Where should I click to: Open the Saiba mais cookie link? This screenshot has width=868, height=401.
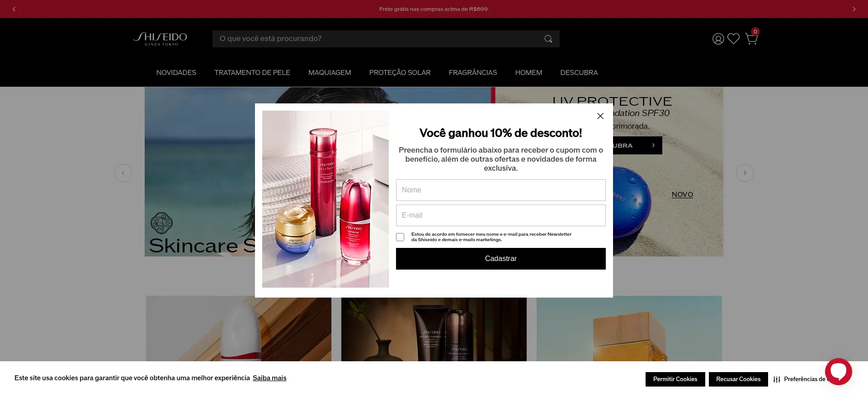[269, 378]
